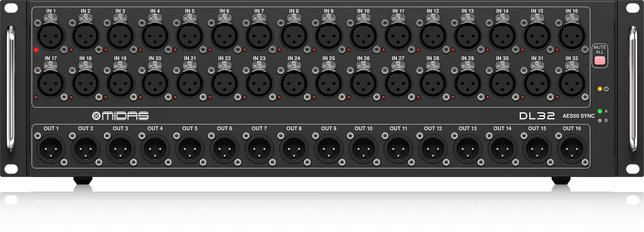Click the IN 5 XLR input connector

pos(190,36)
